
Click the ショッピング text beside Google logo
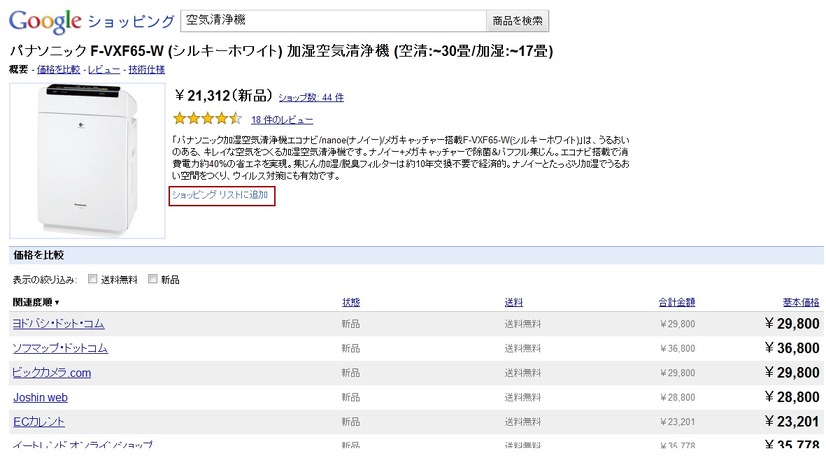(131, 22)
